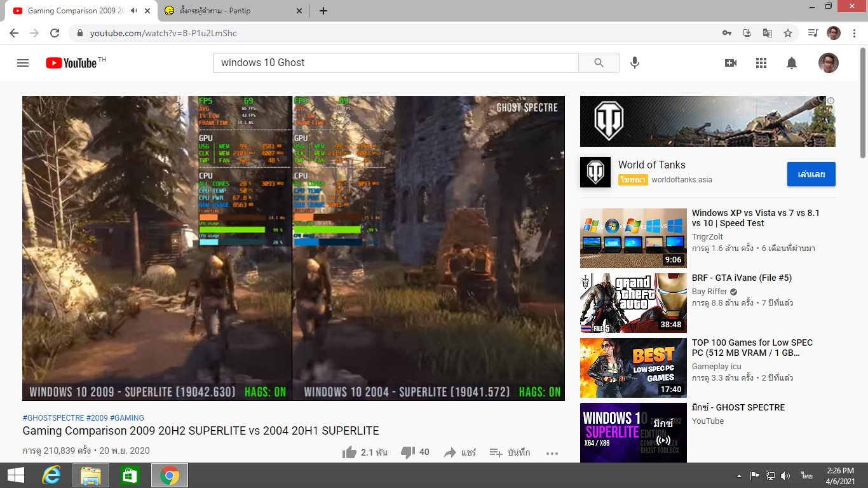Image resolution: width=868 pixels, height=488 pixels.
Task: Open the Store app on the taskbar
Action: click(130, 475)
